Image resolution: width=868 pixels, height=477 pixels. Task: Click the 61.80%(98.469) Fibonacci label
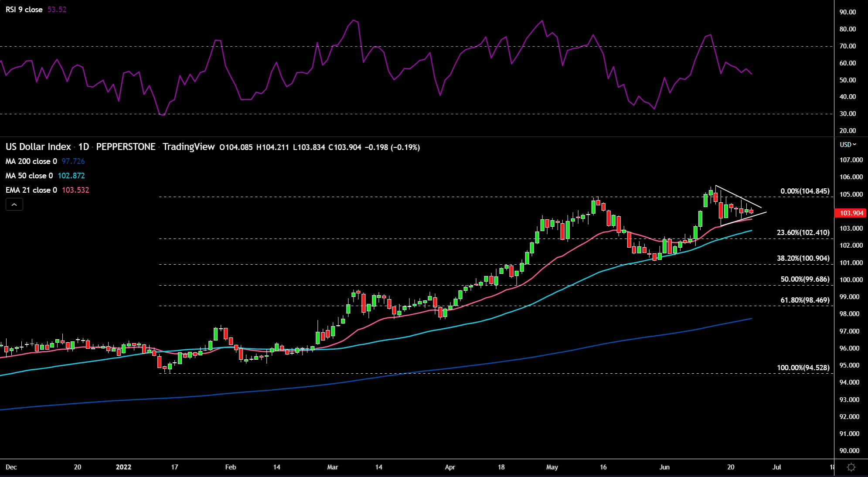click(805, 300)
